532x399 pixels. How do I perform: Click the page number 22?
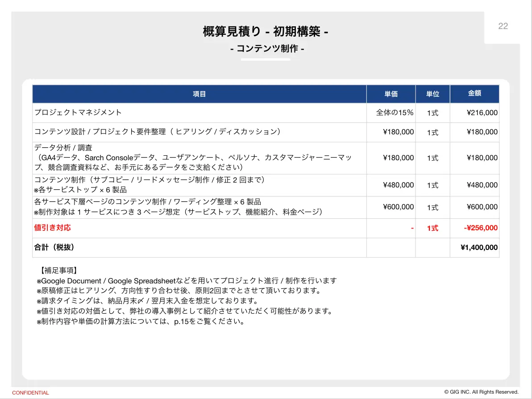coord(503,26)
